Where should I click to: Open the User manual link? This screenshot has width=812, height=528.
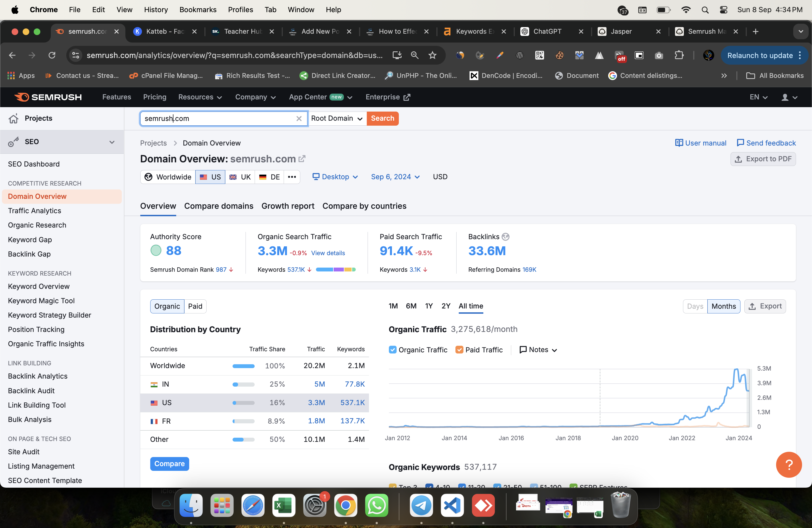[x=701, y=143]
